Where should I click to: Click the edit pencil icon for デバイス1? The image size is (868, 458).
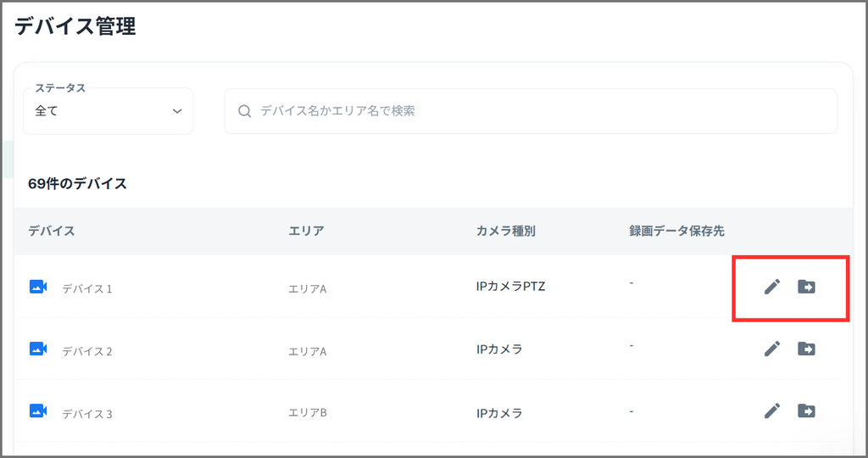[x=771, y=287]
